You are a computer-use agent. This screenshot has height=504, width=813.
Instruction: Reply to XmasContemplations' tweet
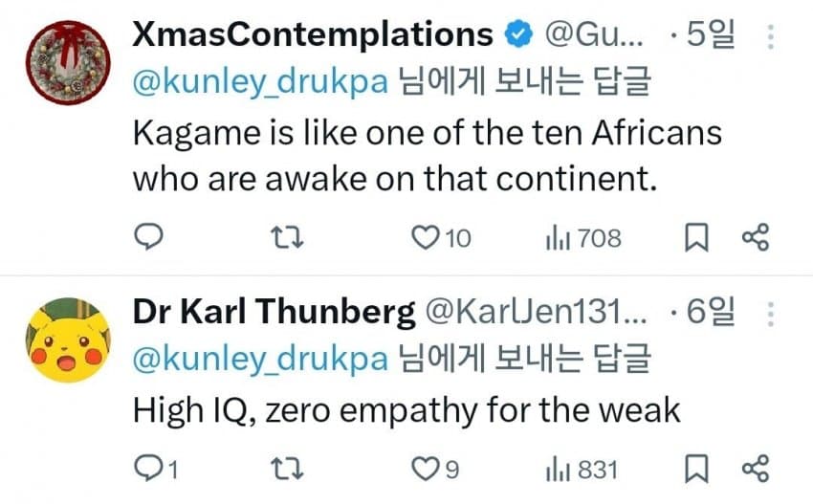tap(147, 237)
